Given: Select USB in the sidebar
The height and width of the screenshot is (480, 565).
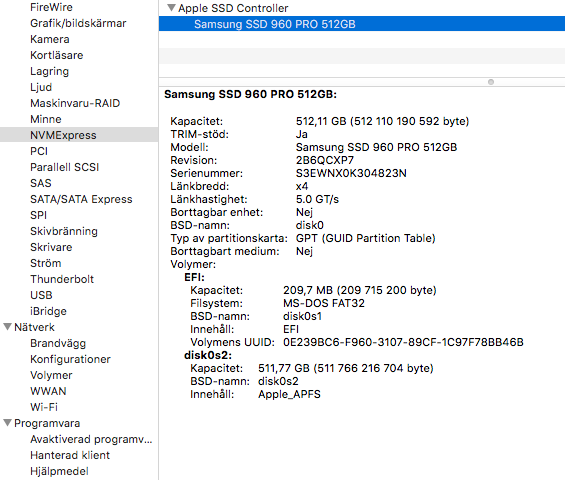Looking at the screenshot, I should point(41,295).
